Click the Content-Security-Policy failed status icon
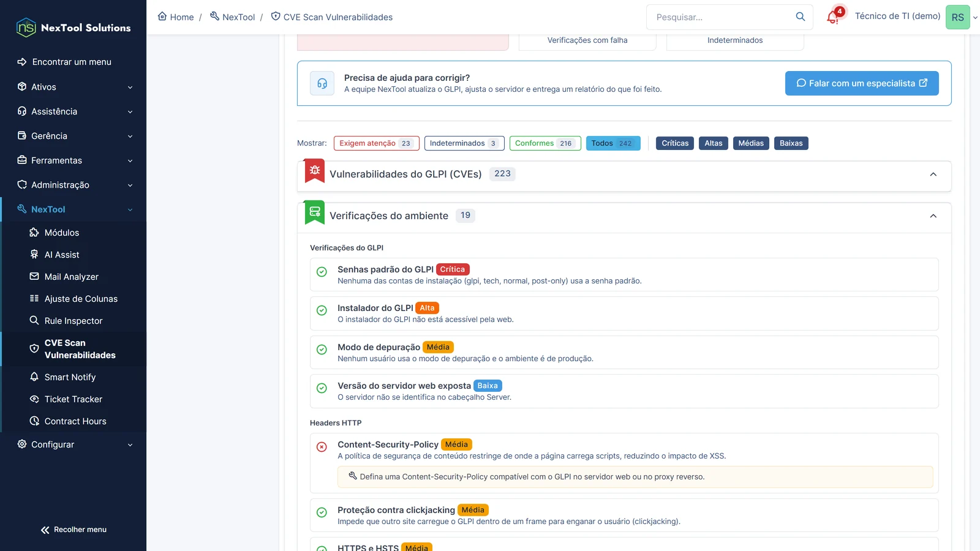This screenshot has height=551, width=980. coord(322,447)
